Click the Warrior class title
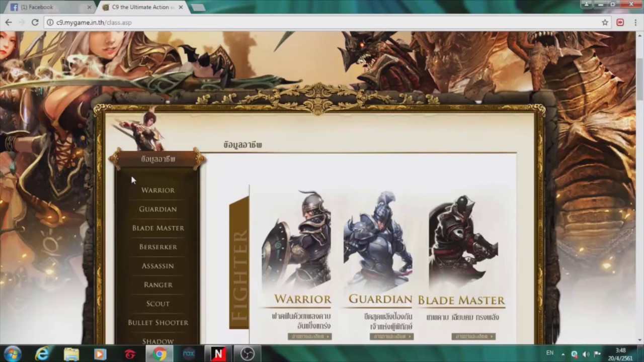Image resolution: width=644 pixels, height=362 pixels. 302,299
